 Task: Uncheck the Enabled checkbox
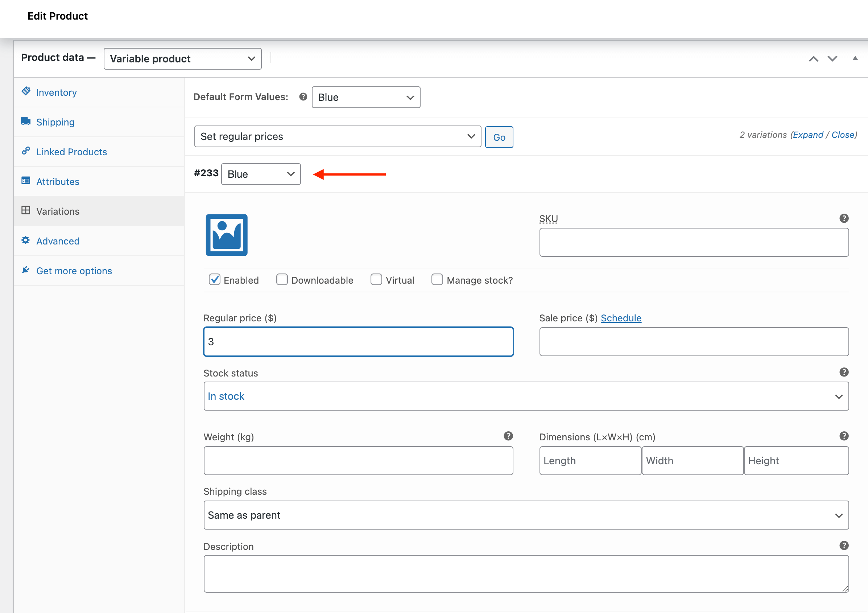(x=214, y=279)
